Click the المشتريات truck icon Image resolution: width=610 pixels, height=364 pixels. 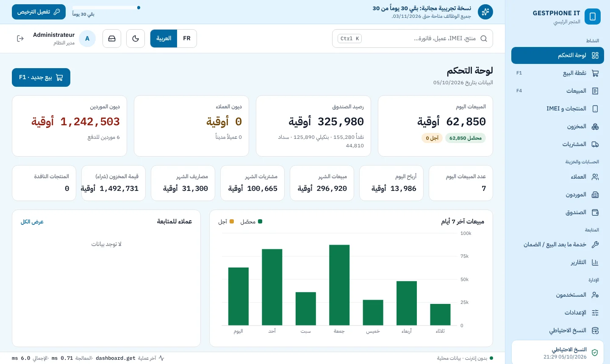click(x=595, y=144)
